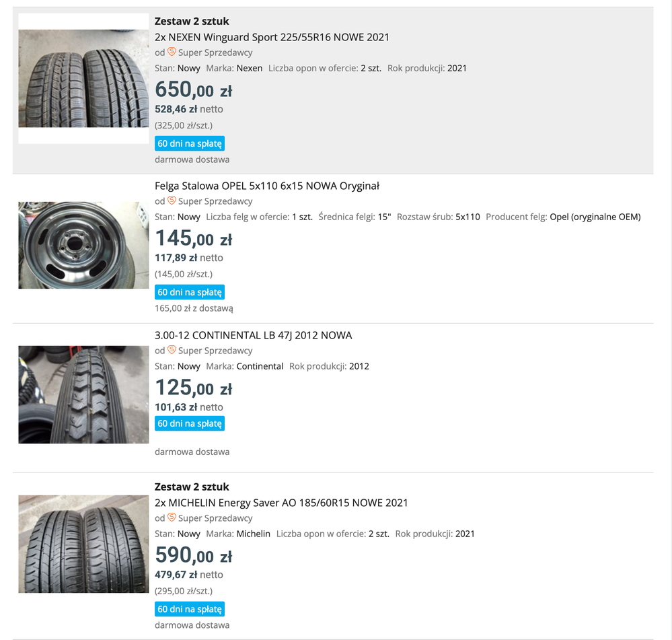Screen dimensions: 672x640
Task: Open the NEXEN Winguard Sport tire photo
Action: coord(83,79)
